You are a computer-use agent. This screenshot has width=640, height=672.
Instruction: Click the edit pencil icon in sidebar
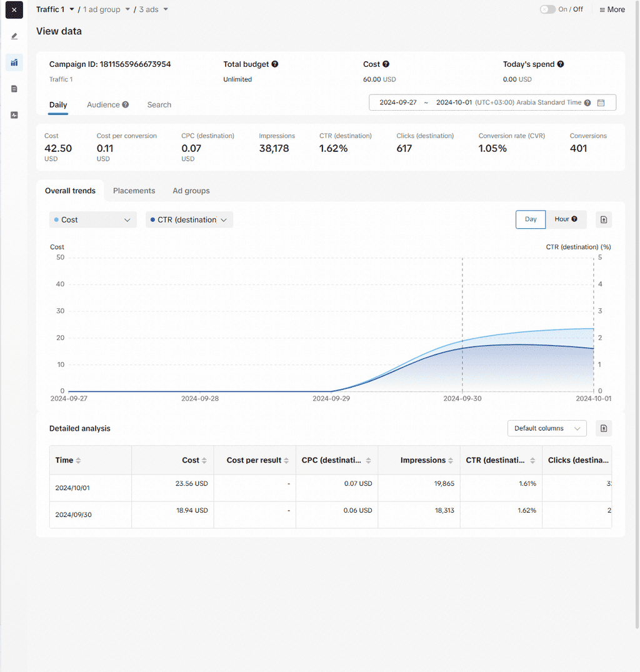14,36
